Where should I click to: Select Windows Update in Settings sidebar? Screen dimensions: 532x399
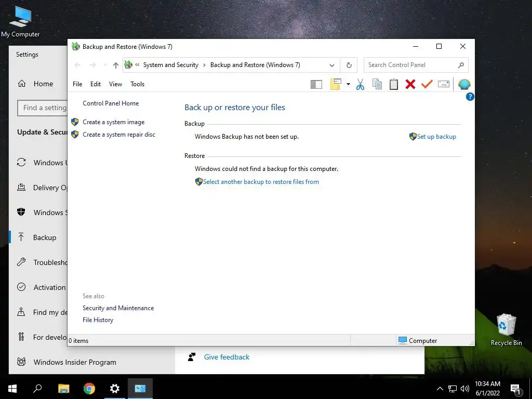38,163
